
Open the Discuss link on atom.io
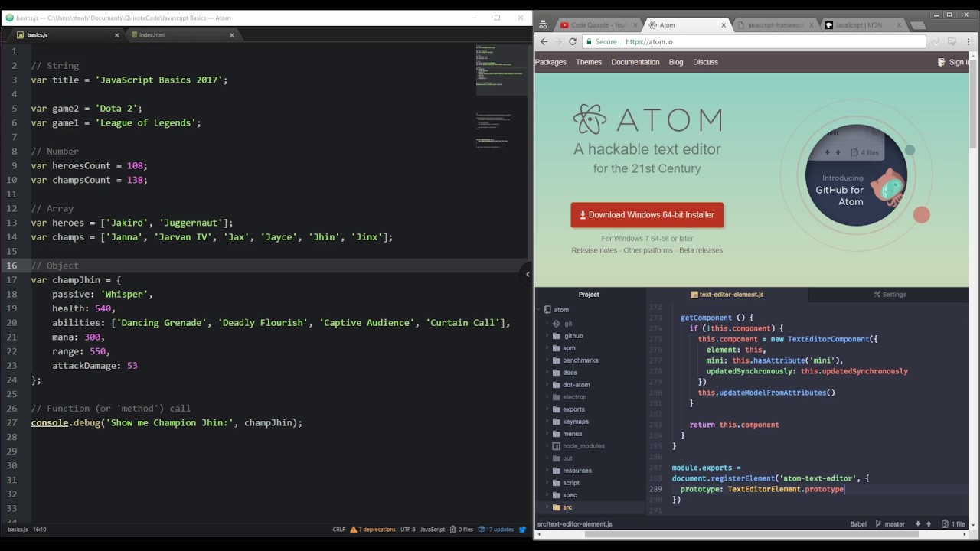[706, 62]
